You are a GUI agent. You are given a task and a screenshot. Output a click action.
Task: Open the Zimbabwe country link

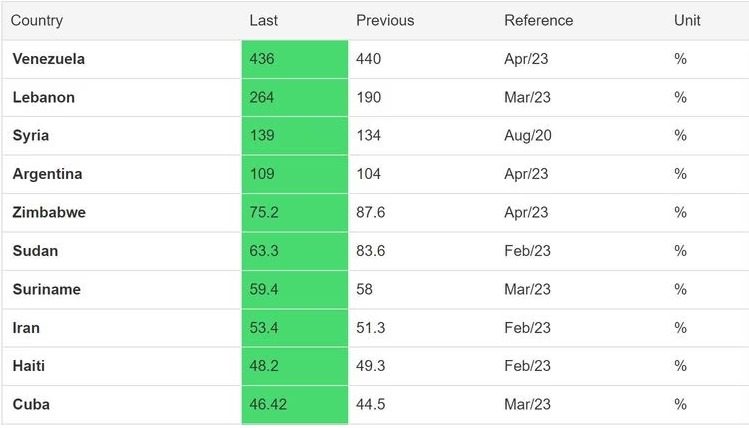pos(49,212)
